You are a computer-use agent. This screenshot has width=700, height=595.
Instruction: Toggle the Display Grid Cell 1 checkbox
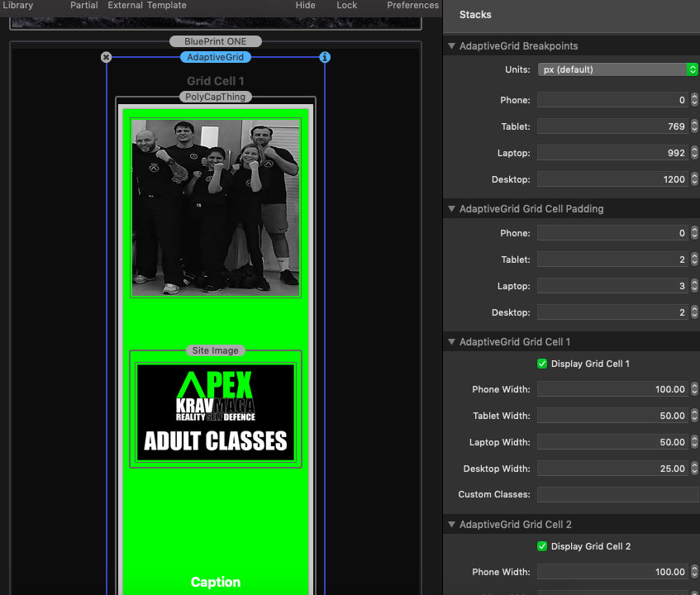542,364
